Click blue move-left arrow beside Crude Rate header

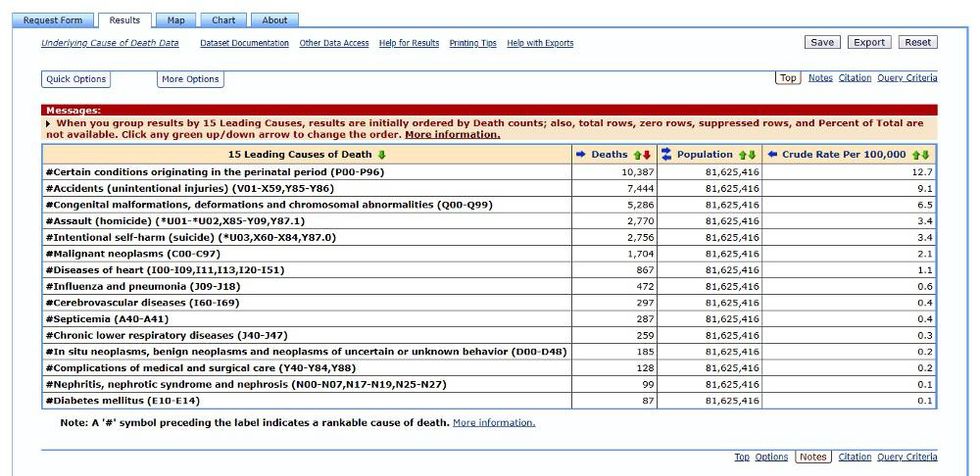tap(772, 155)
